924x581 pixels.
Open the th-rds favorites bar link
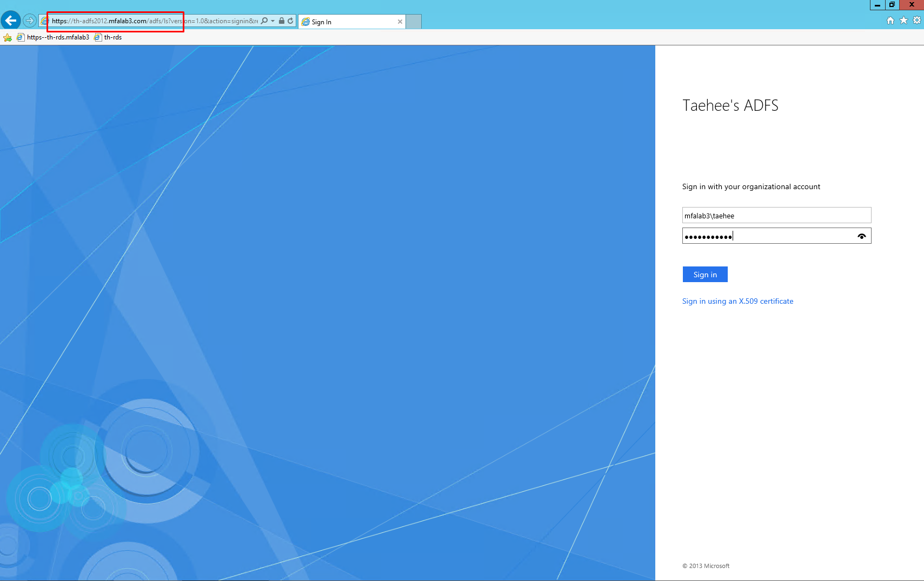tap(108, 37)
